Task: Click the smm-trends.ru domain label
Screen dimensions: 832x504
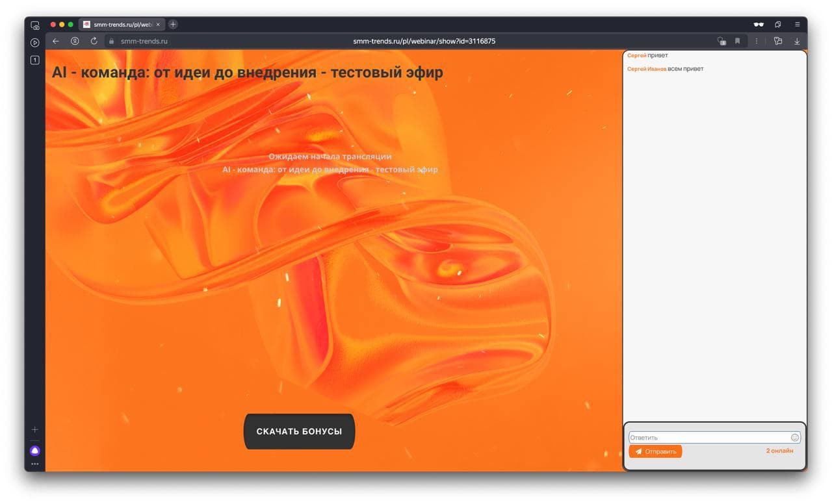Action: (144, 41)
